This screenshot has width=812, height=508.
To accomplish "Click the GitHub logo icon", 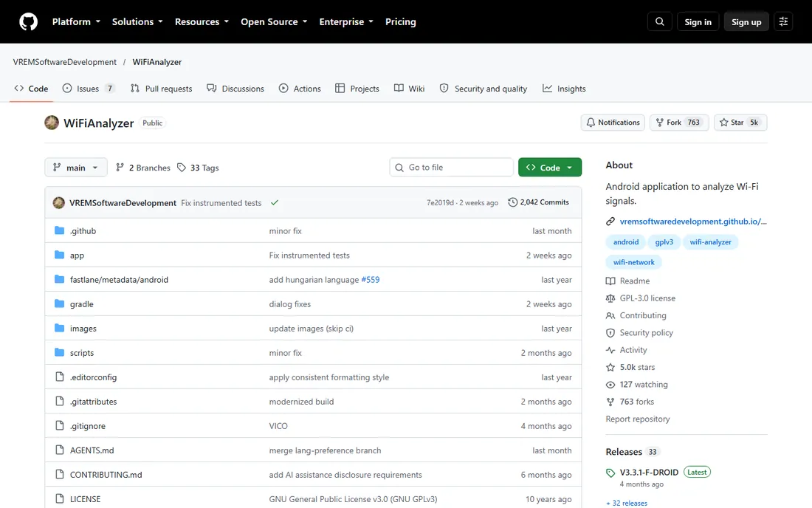I will [x=29, y=21].
